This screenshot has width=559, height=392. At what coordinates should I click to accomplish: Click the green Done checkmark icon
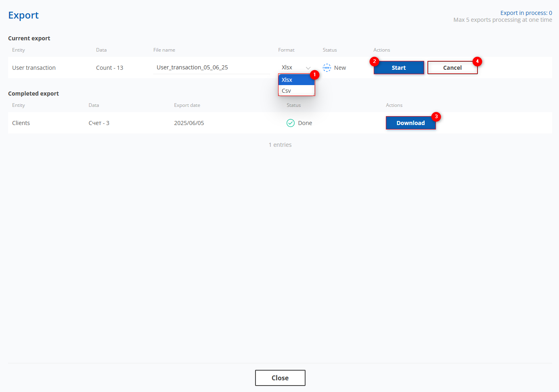tap(291, 123)
